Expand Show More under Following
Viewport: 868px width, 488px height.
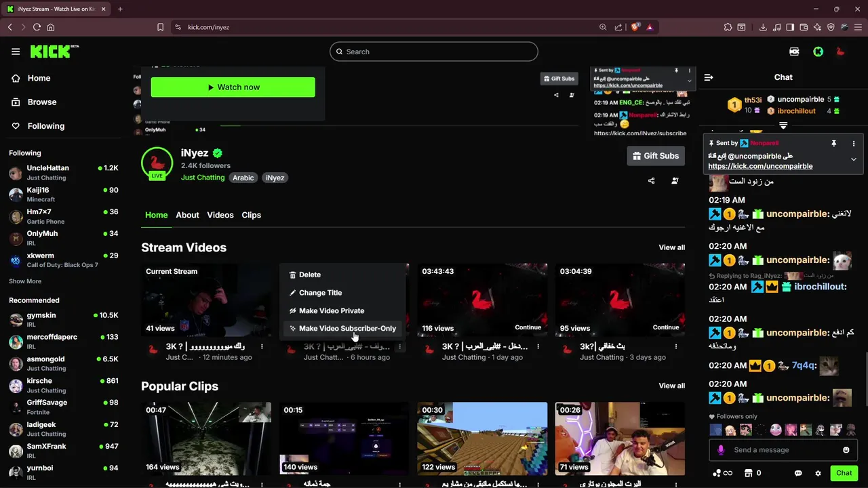pyautogui.click(x=25, y=281)
